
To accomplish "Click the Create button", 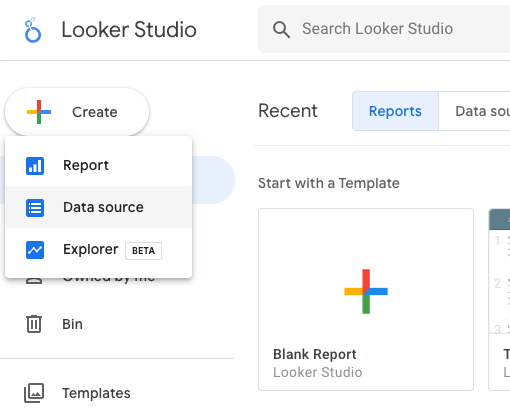I will click(77, 112).
